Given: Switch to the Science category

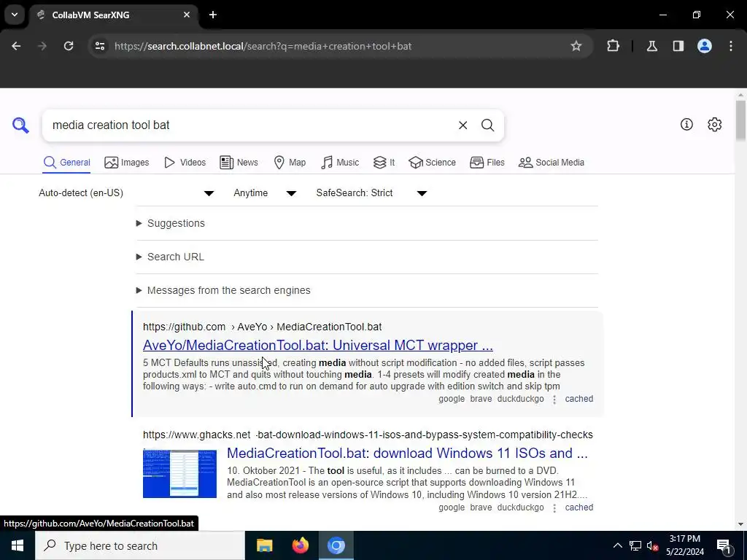Looking at the screenshot, I should (432, 163).
